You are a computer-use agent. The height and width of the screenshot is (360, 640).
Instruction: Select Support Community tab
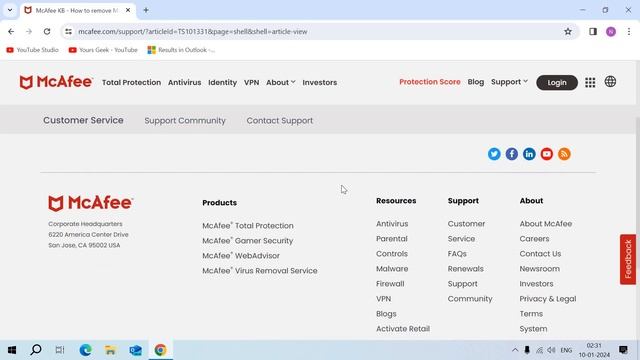click(x=185, y=121)
